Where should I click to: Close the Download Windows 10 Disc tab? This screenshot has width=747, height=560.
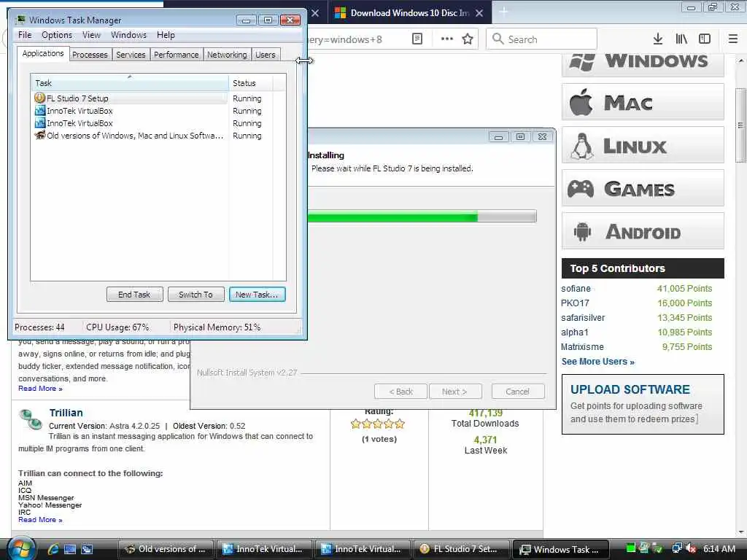coord(479,13)
